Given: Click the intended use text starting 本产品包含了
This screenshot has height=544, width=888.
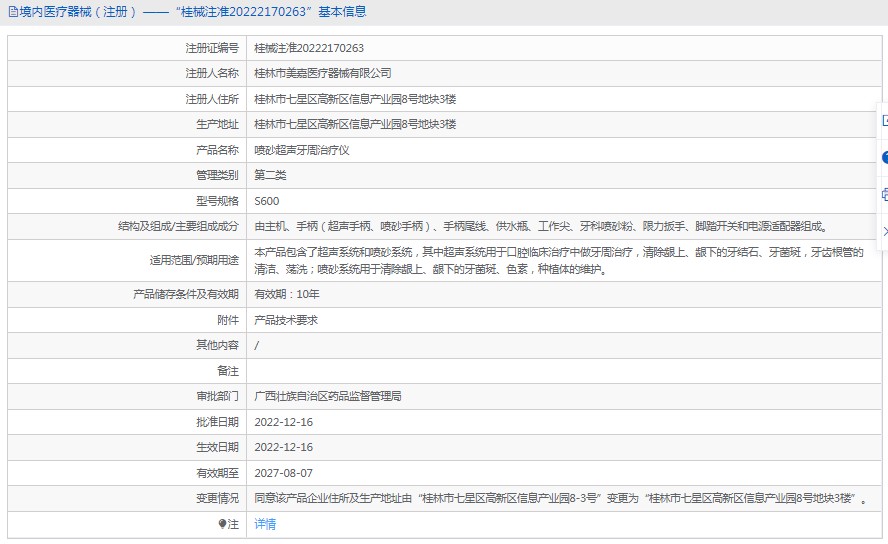Looking at the screenshot, I should coord(559,260).
